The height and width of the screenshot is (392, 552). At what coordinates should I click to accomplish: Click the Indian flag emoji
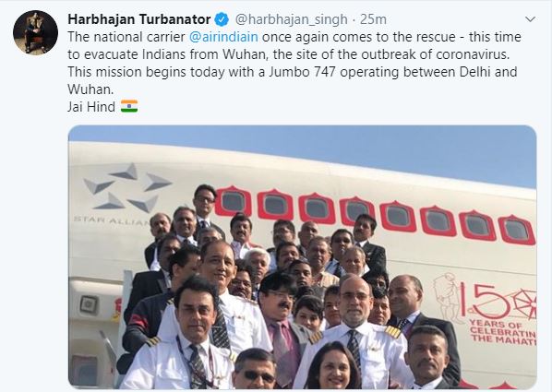[x=129, y=106]
